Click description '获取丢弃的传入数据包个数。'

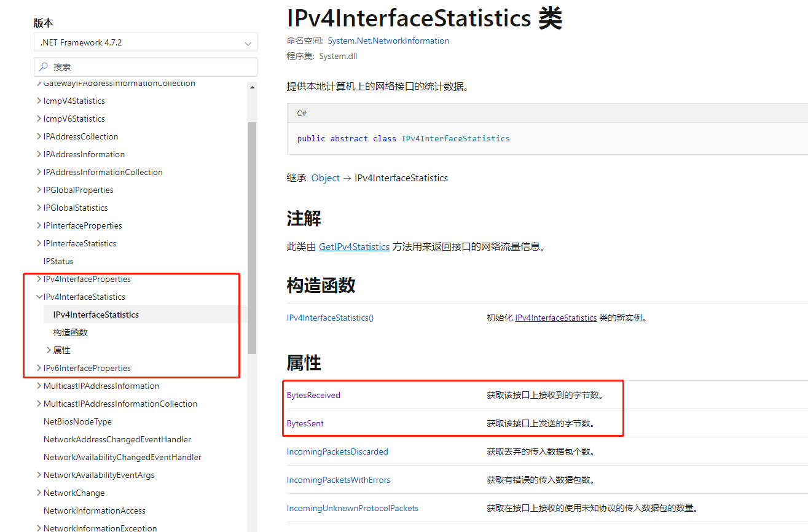click(x=542, y=452)
